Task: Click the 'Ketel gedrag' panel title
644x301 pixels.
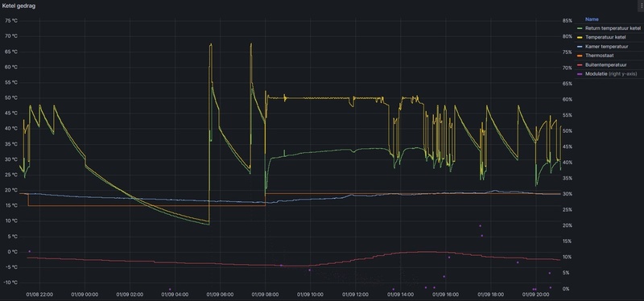Action: click(19, 6)
